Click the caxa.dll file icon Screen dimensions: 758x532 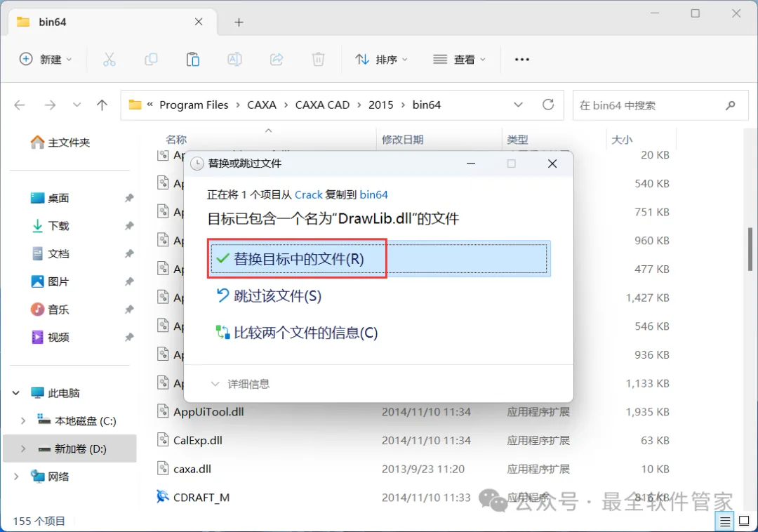(163, 469)
